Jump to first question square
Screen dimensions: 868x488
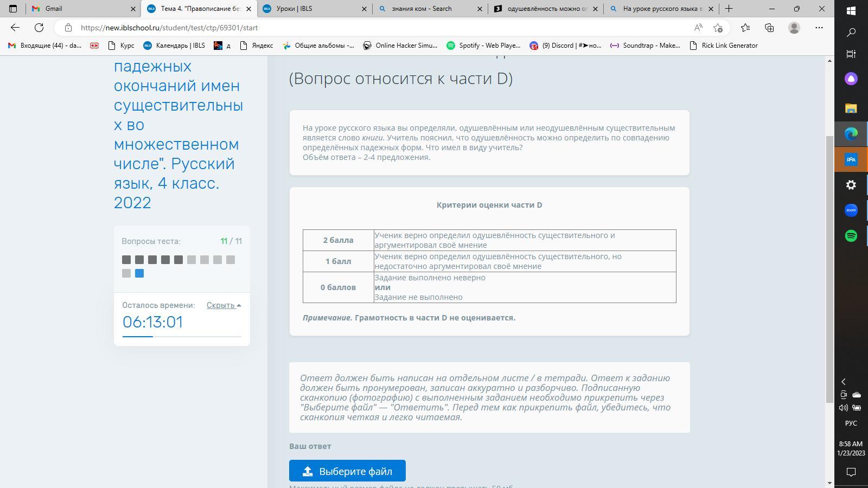coord(126,260)
